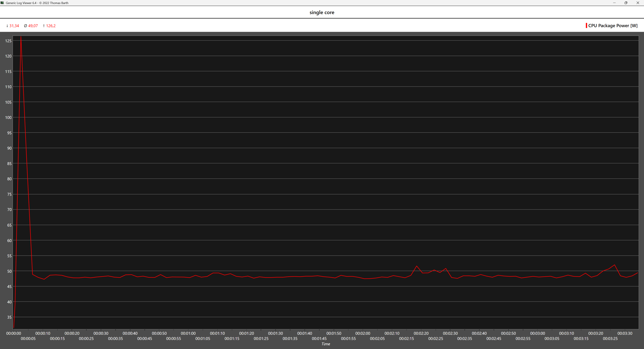Image resolution: width=644 pixels, height=349 pixels.
Task: Click the 125 value on the y-axis
Action: click(8, 41)
